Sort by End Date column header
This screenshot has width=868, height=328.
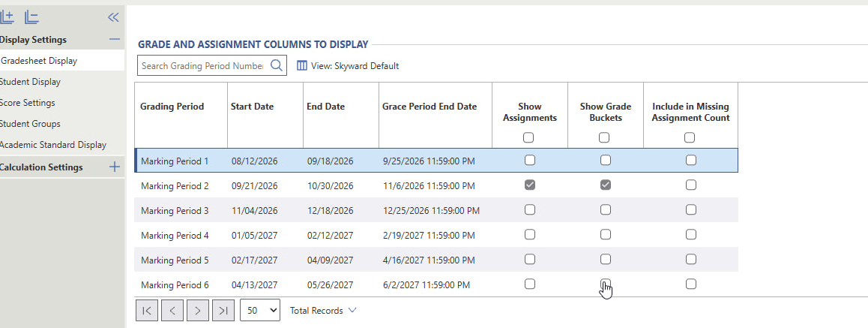click(325, 107)
